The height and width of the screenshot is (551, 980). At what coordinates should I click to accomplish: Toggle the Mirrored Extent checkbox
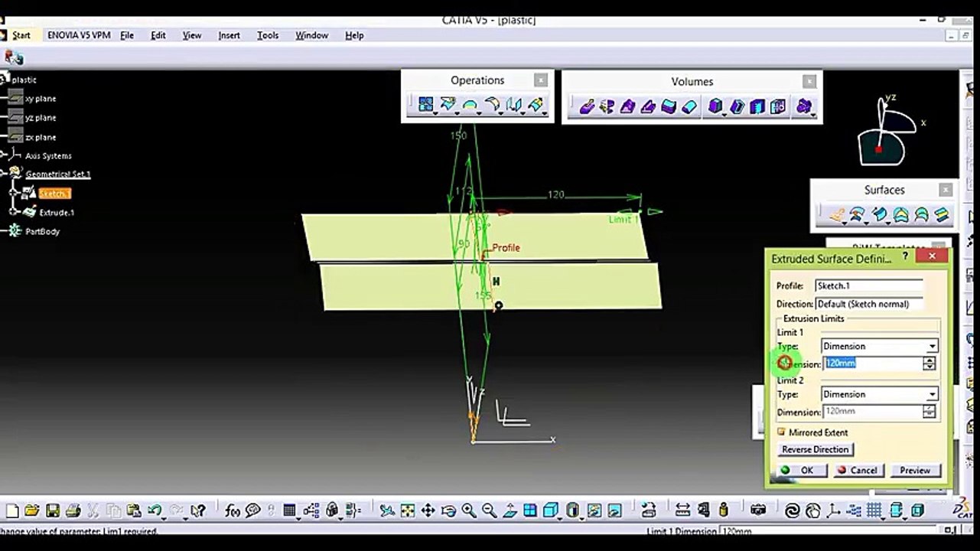(781, 432)
